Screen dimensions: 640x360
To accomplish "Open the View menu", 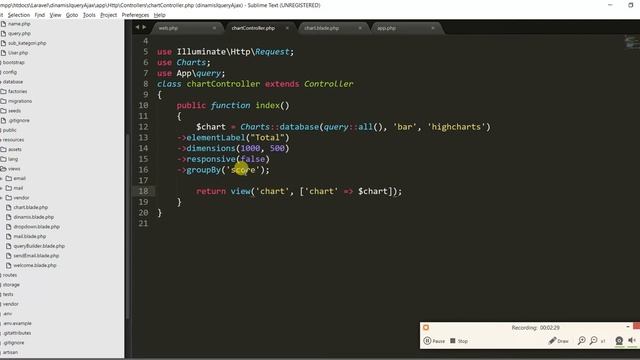I will pyautogui.click(x=55, y=15).
